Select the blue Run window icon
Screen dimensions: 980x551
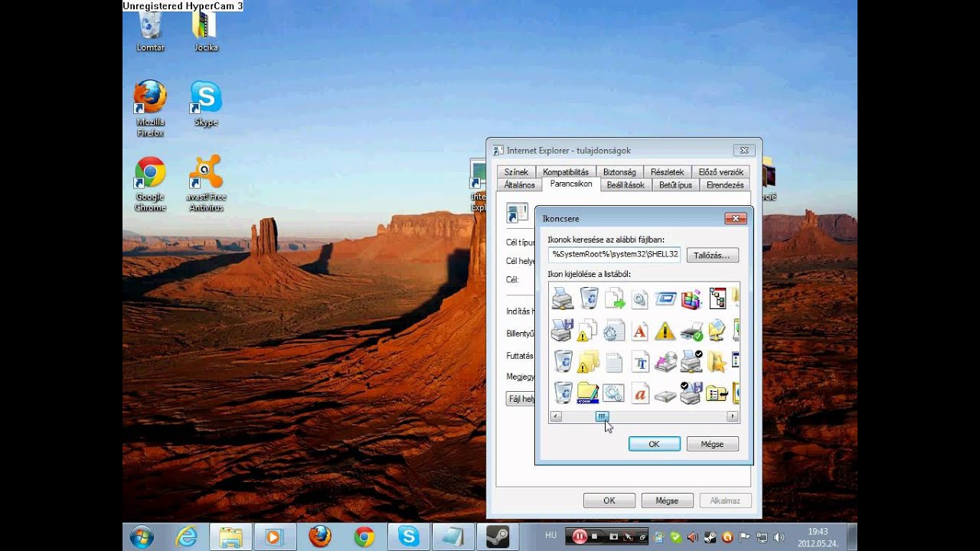pos(665,298)
